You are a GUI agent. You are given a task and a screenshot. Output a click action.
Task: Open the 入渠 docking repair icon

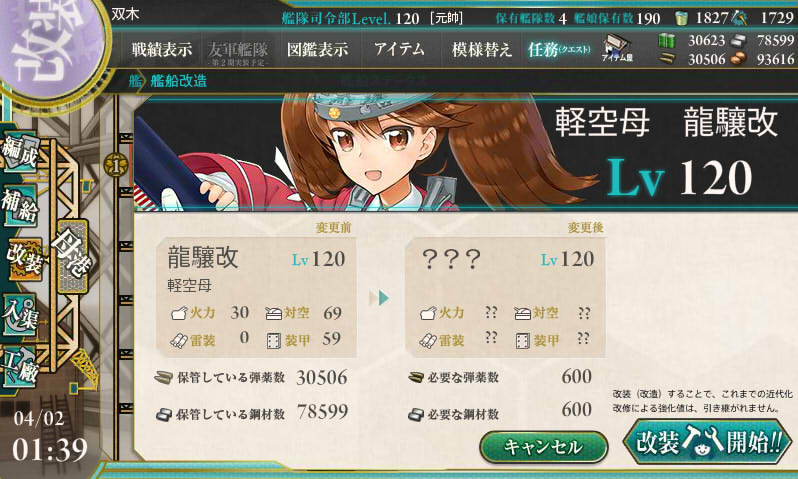[20, 315]
